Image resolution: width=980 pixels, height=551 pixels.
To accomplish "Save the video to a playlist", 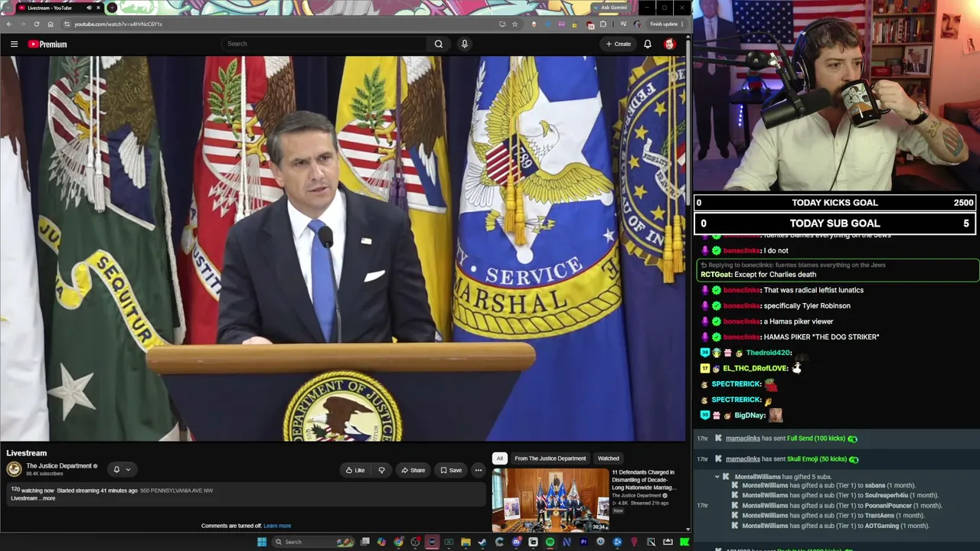I will [x=451, y=470].
